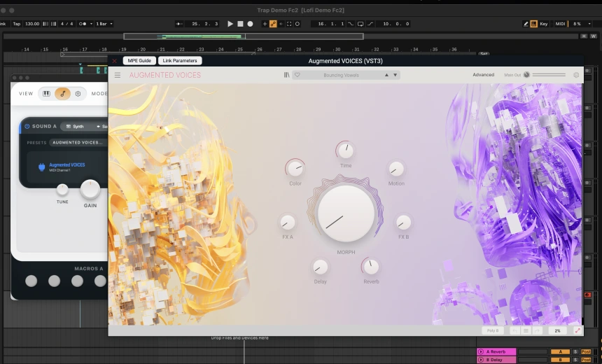The width and height of the screenshot is (602, 364).
Task: Open the plugin edit history list
Action: tap(526, 330)
